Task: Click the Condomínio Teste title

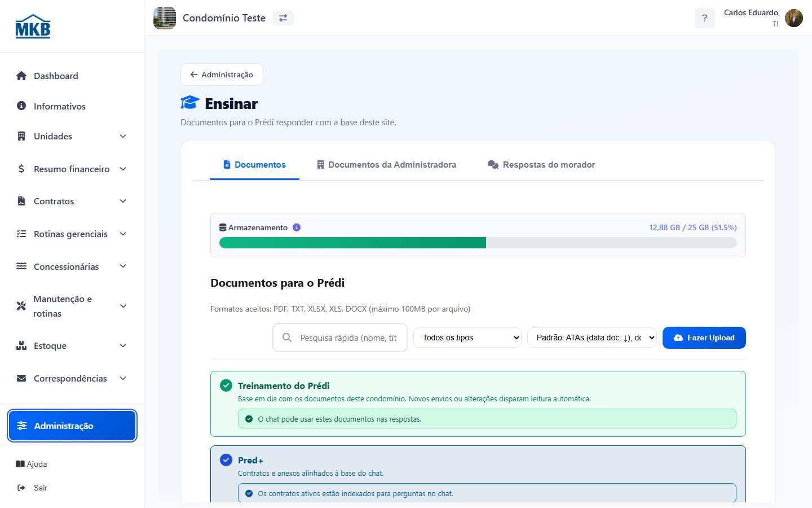Action: point(224,18)
